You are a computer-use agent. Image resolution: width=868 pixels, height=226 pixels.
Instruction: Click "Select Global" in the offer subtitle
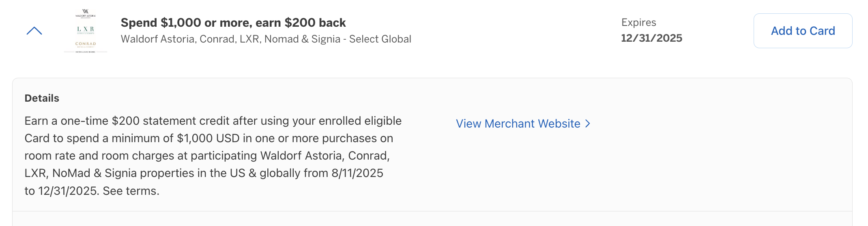[380, 39]
